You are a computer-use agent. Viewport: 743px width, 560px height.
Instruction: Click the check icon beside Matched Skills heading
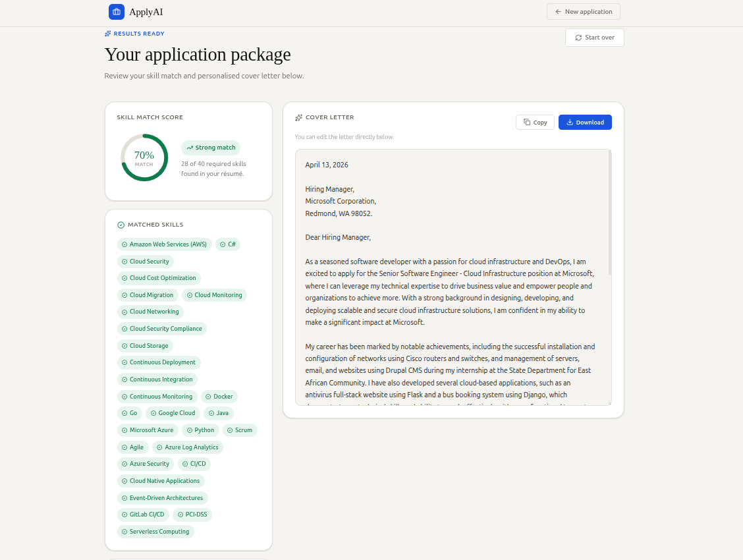coord(121,225)
